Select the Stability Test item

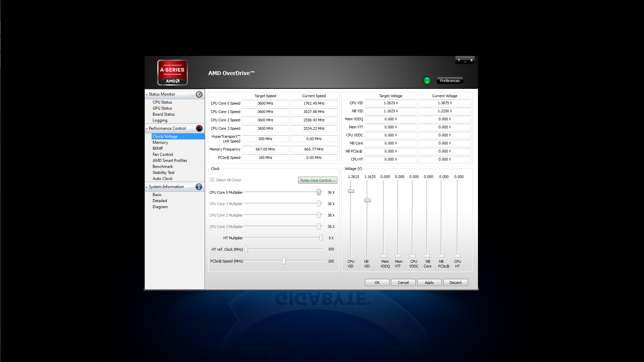pos(163,173)
